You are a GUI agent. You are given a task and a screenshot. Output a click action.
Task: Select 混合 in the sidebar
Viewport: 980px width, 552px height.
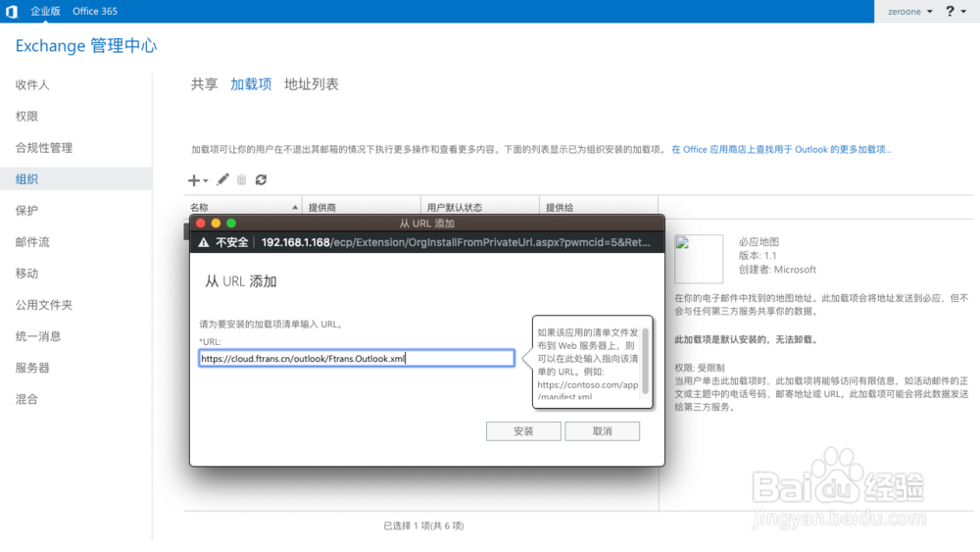point(26,399)
